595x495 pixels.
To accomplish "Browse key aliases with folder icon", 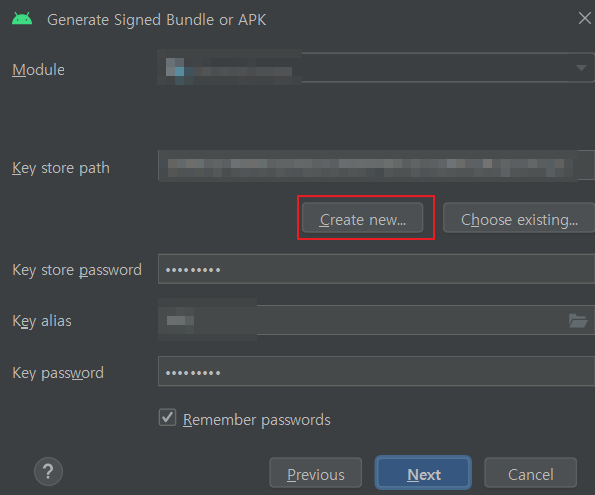I will click(578, 321).
